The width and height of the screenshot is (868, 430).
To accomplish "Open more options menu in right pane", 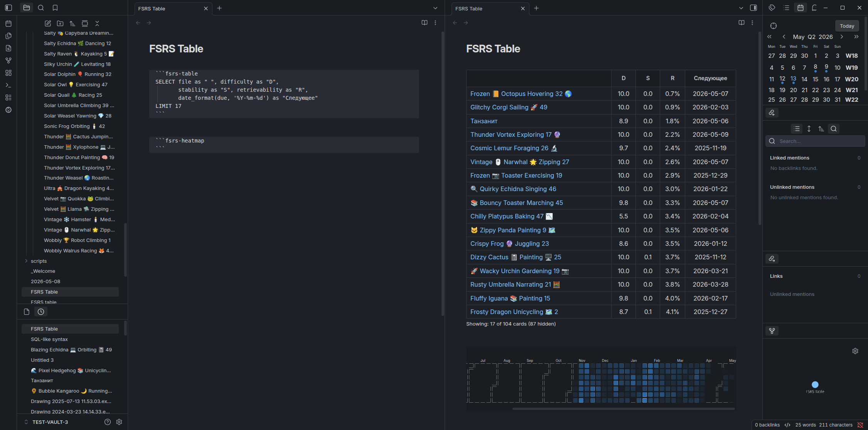I will (x=752, y=23).
